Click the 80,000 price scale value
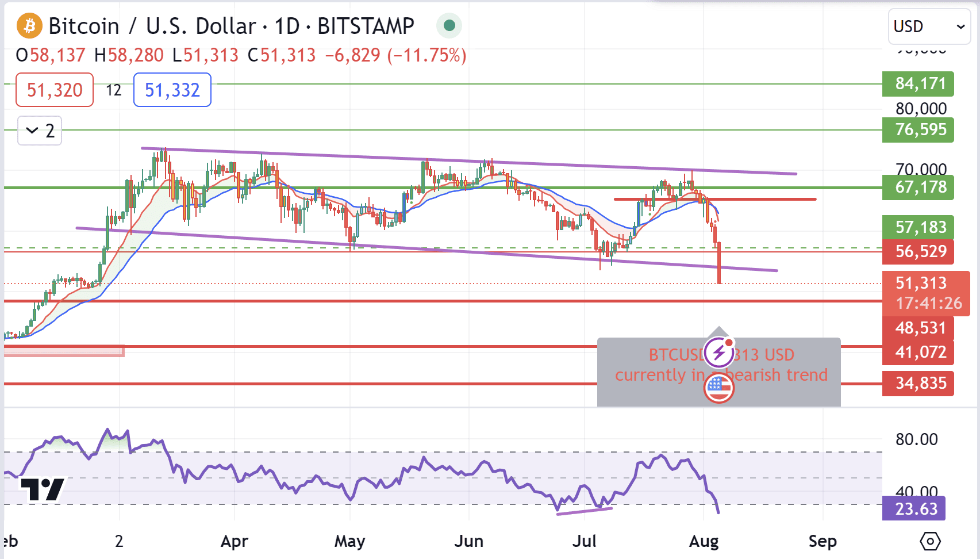This screenshot has height=559, width=980. click(921, 108)
